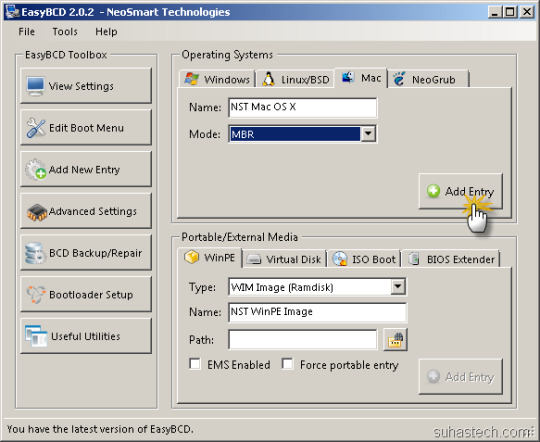This screenshot has width=540, height=442.
Task: Enable the EMS Enabled checkbox
Action: point(195,364)
